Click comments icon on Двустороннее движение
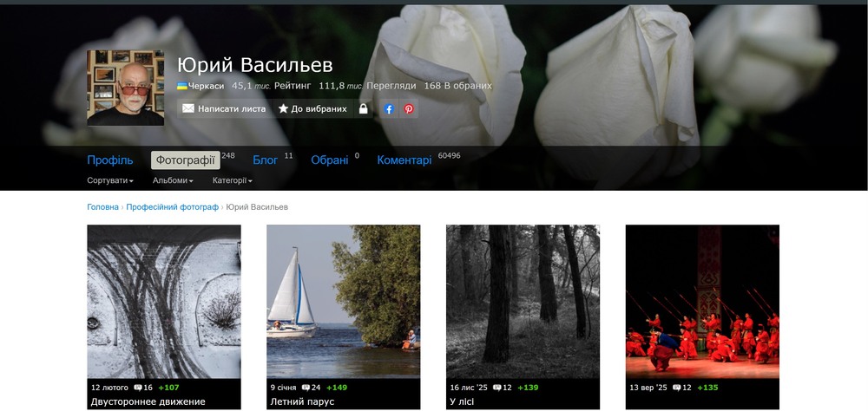 tap(137, 388)
